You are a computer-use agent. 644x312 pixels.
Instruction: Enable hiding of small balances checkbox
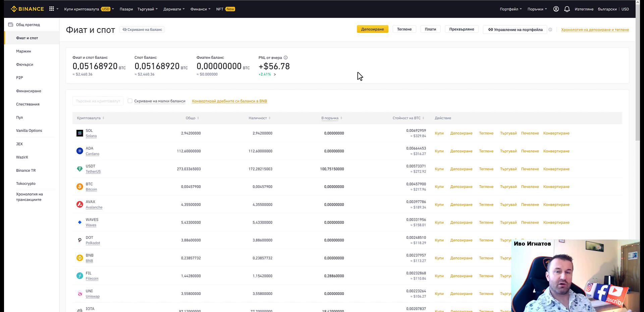[130, 101]
